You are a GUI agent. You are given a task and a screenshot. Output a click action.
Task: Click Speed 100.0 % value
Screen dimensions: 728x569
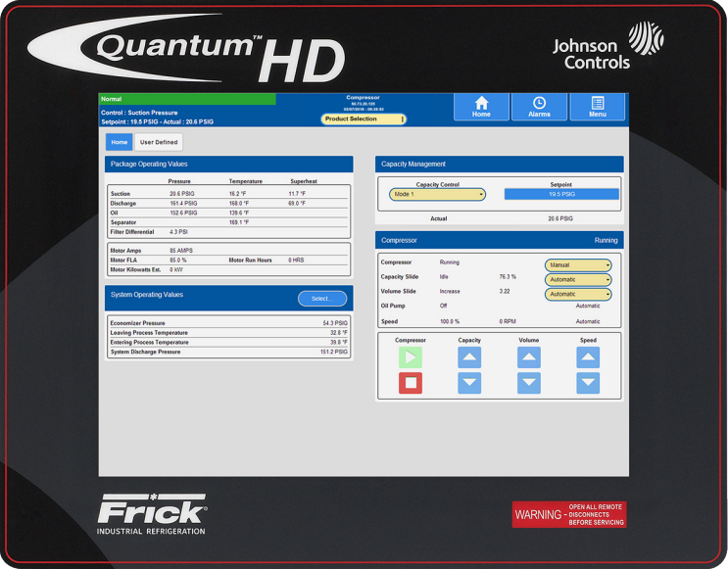pyautogui.click(x=450, y=321)
